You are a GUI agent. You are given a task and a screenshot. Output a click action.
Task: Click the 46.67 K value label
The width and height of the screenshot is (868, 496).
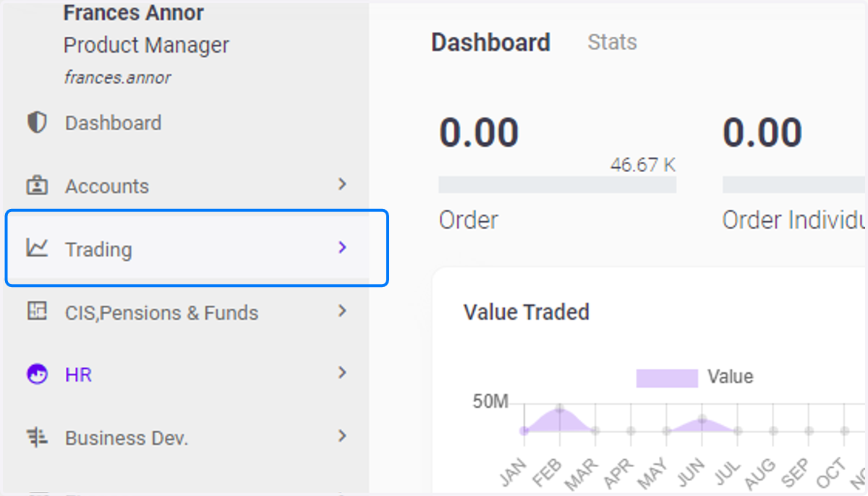[x=642, y=165]
